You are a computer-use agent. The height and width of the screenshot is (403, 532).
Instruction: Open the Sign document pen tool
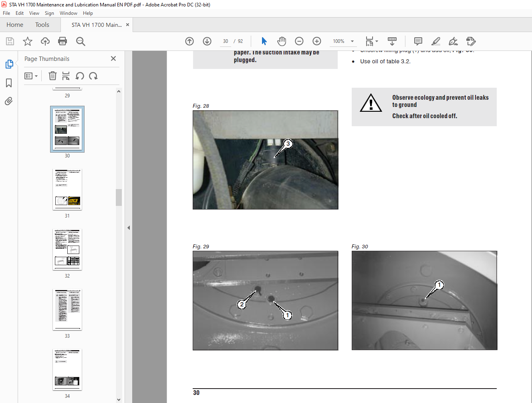(x=453, y=41)
